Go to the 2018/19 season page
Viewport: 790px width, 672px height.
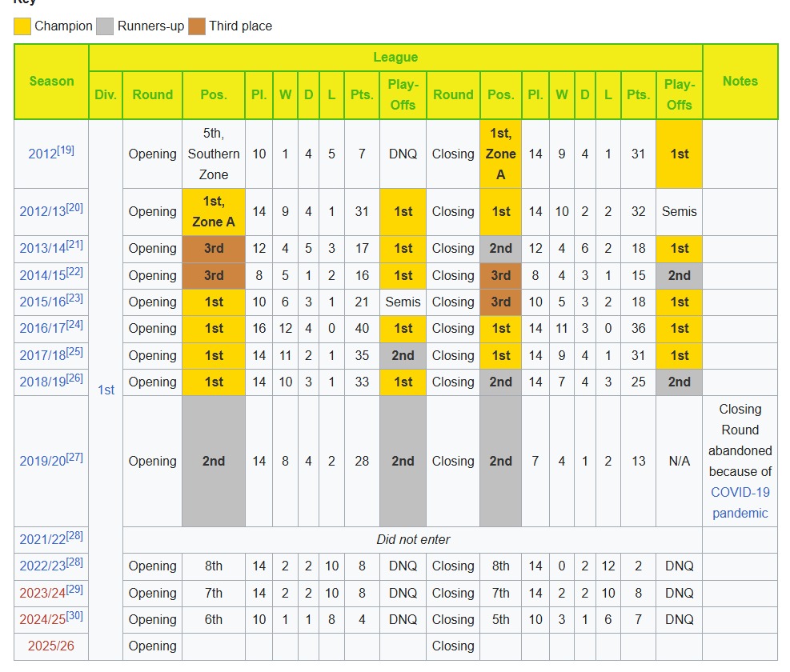point(42,382)
